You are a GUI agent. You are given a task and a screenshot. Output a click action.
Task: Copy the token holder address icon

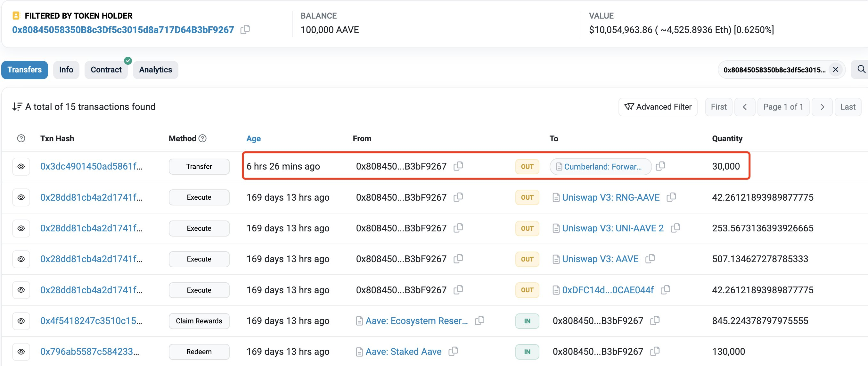[245, 30]
